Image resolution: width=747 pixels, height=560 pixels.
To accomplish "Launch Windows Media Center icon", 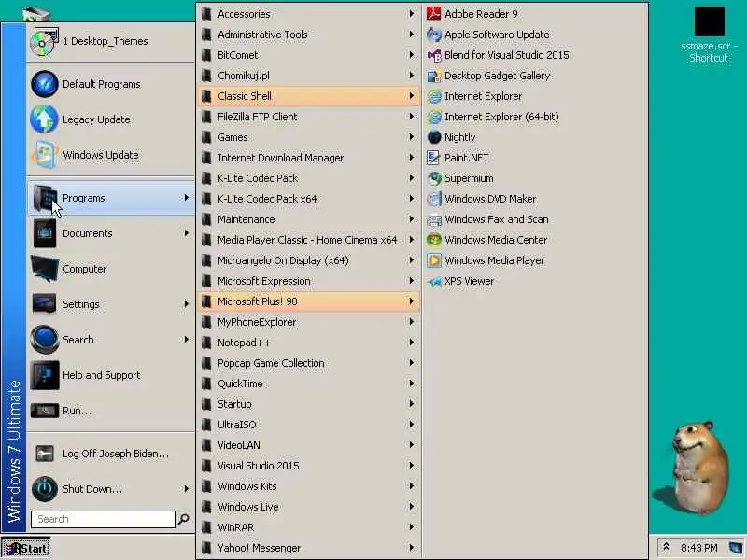I will (433, 240).
